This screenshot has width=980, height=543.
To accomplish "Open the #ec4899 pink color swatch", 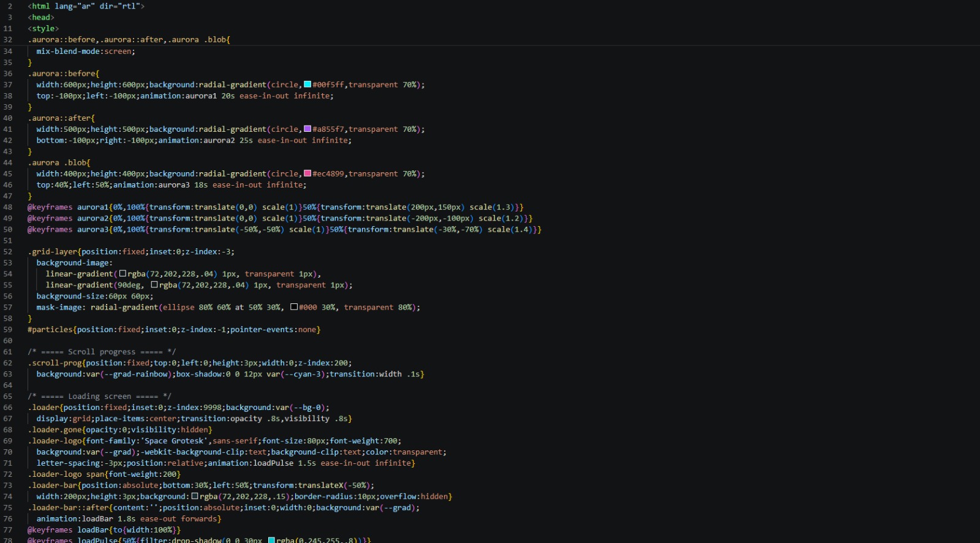I will [x=307, y=174].
